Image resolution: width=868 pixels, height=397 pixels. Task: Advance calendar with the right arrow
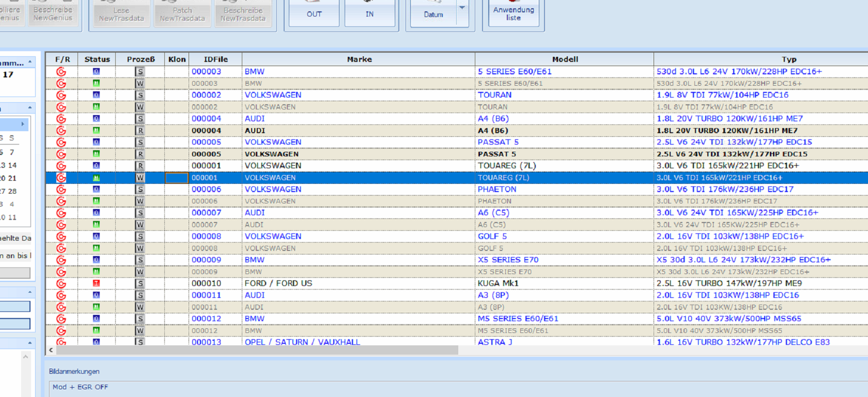[x=23, y=124]
